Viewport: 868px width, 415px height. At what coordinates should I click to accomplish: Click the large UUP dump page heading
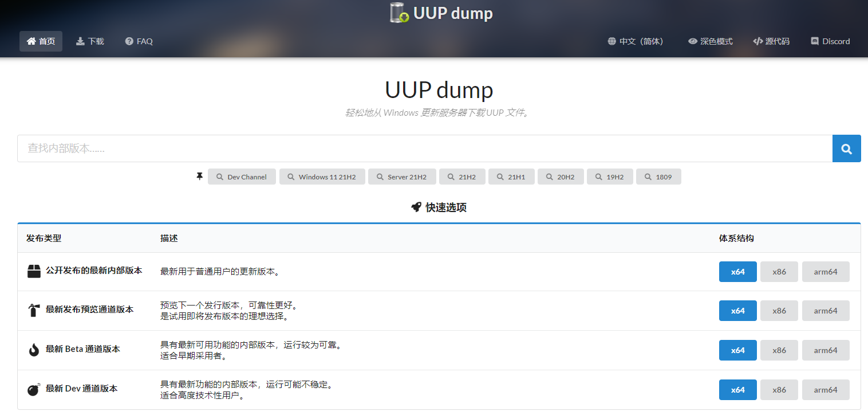(x=439, y=90)
